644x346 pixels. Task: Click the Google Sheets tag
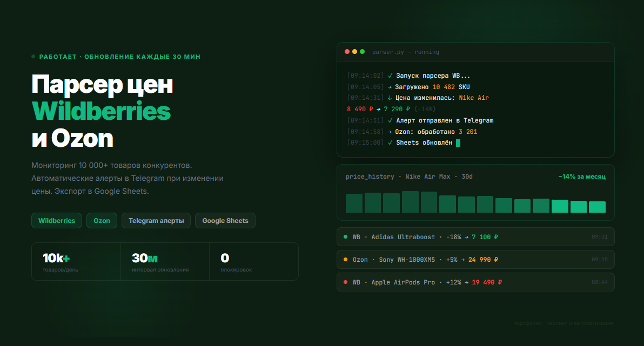point(225,220)
